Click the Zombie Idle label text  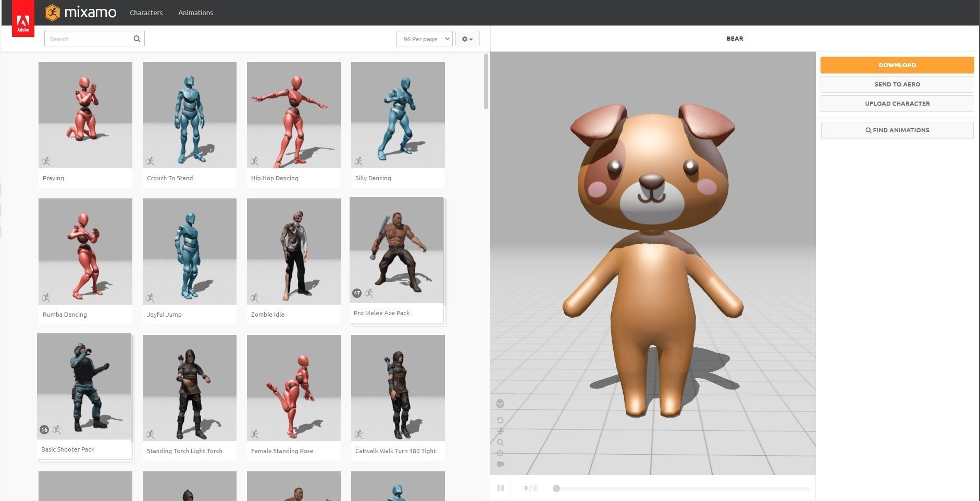pyautogui.click(x=268, y=315)
